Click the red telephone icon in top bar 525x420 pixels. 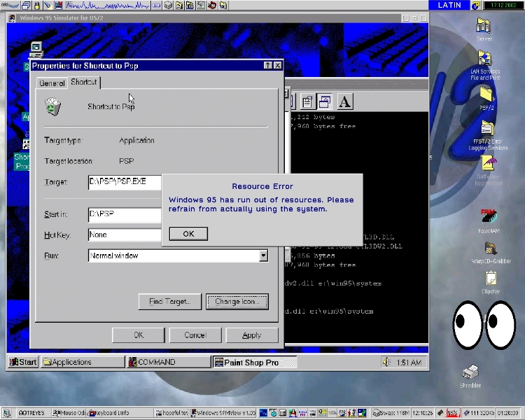click(212, 5)
